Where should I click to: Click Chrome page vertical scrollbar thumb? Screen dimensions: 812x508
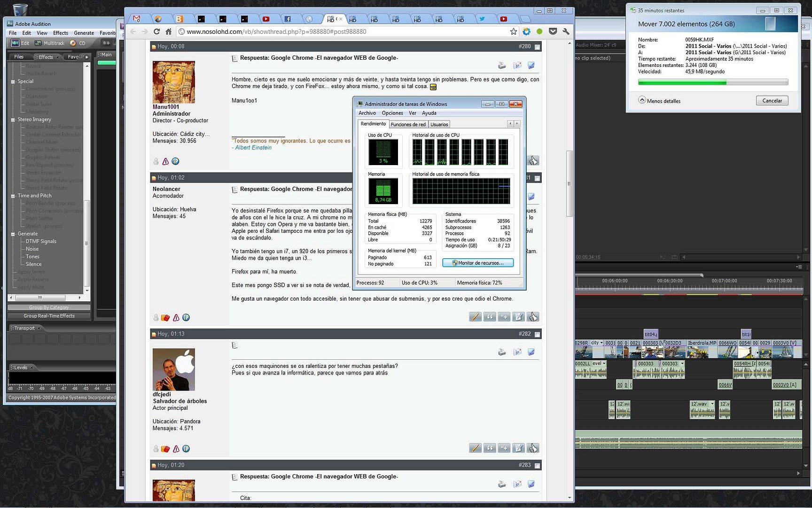click(x=570, y=183)
